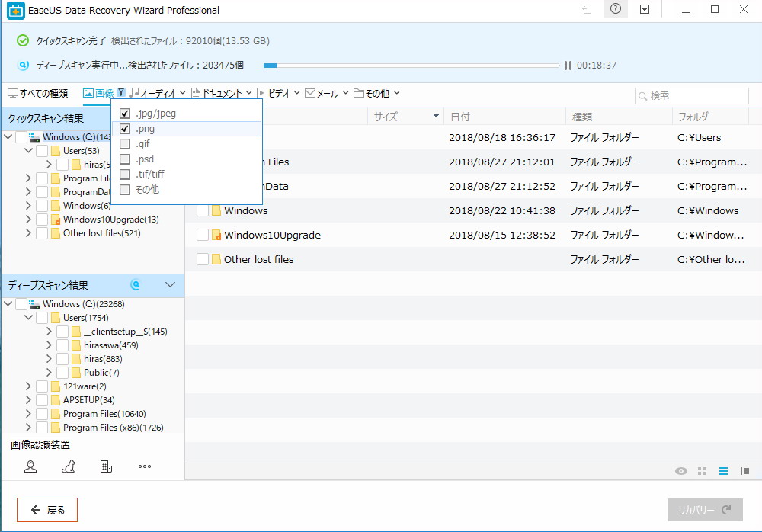
Task: Expand the Public(7) tree node
Action: pyautogui.click(x=49, y=373)
